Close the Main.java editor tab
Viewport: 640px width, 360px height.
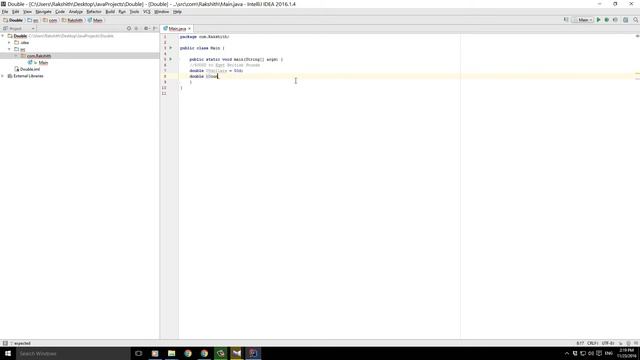click(189, 29)
